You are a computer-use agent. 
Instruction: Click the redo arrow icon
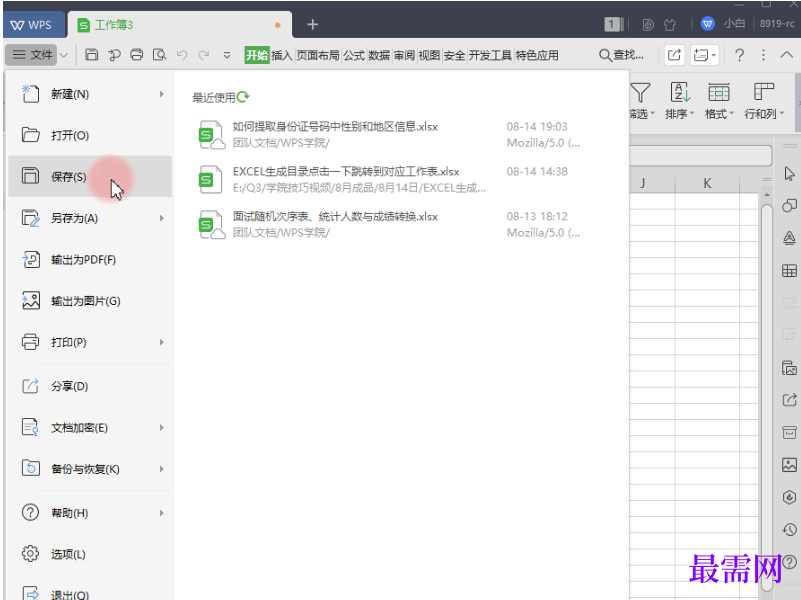[x=204, y=55]
